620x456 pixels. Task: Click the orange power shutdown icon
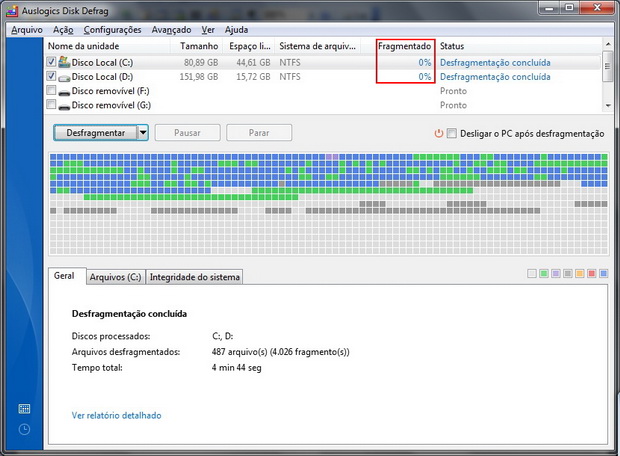coord(439,133)
